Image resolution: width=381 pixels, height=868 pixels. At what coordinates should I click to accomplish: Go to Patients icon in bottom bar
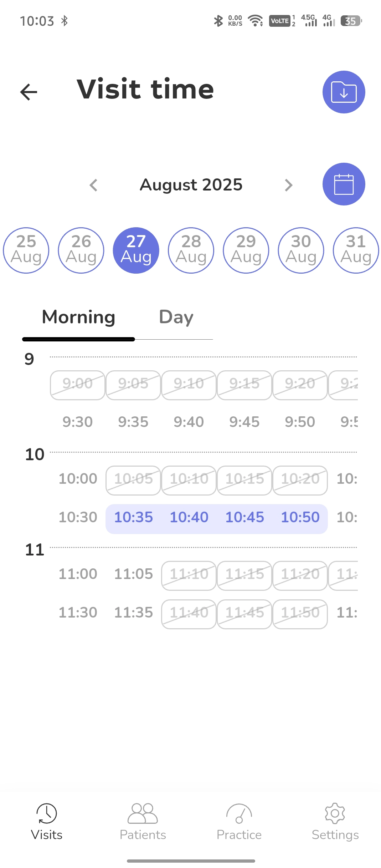[x=143, y=813]
